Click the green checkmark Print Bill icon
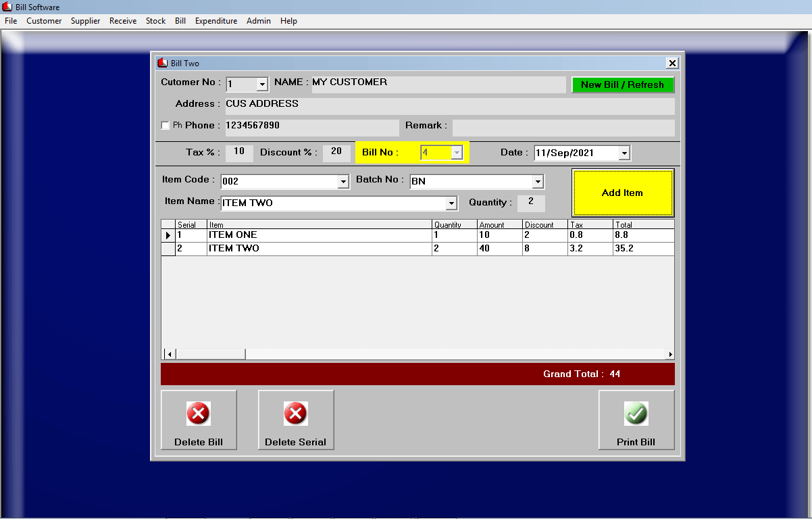The image size is (812, 519). tap(636, 413)
